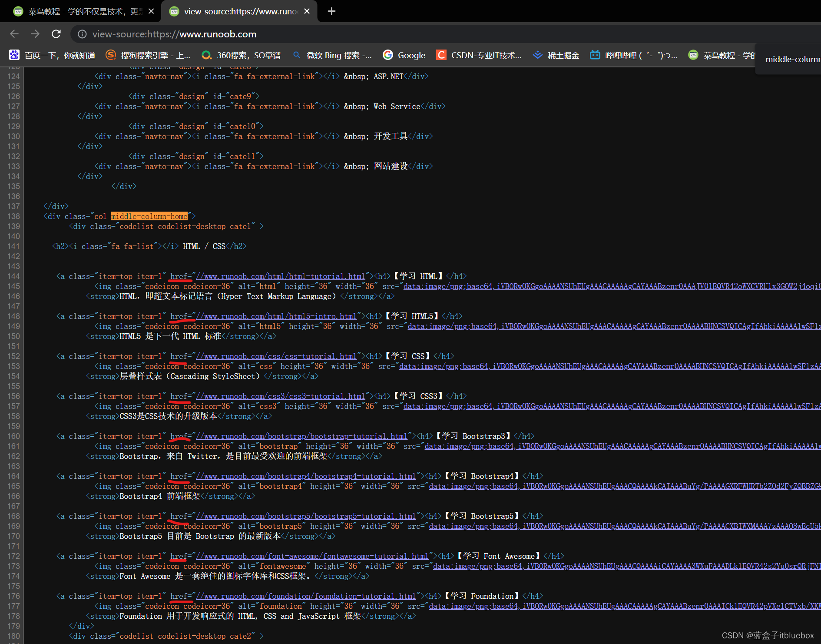Open the 搜狗搜索引擎 bookmark
The height and width of the screenshot is (644, 821).
point(149,55)
